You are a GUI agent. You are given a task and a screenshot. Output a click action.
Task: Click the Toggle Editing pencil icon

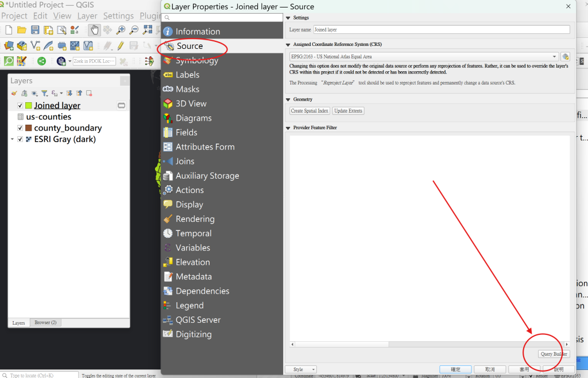tap(121, 46)
